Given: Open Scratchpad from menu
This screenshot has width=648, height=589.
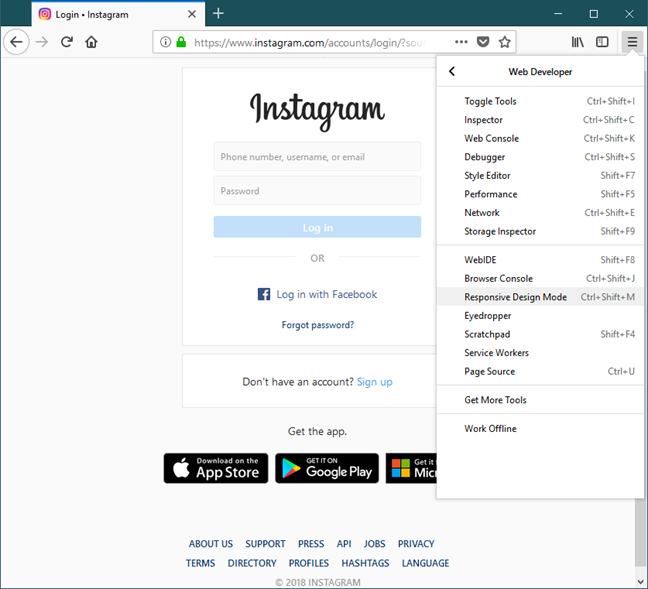Looking at the screenshot, I should click(x=540, y=334).
